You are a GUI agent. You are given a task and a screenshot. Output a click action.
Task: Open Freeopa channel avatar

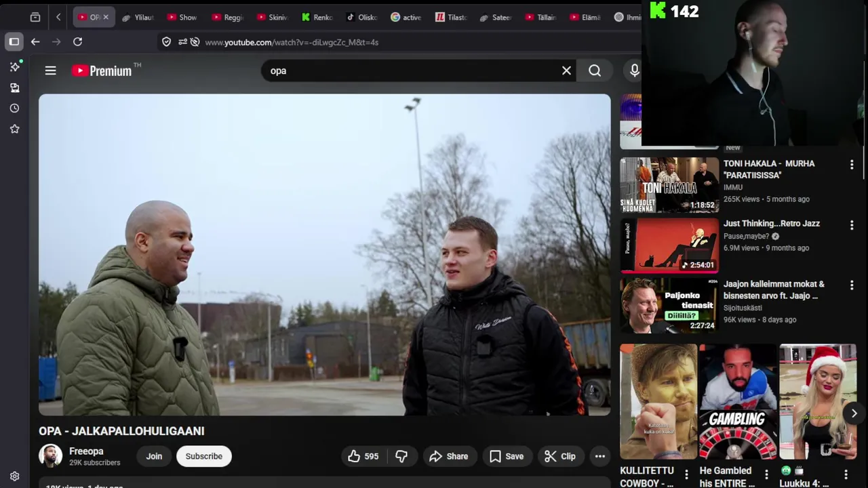click(50, 456)
